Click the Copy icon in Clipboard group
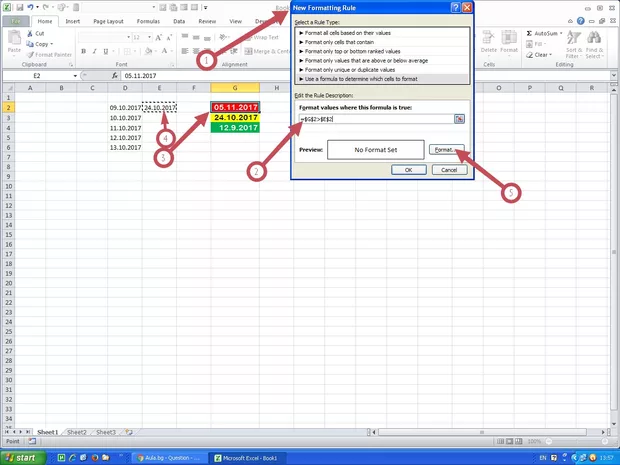This screenshot has width=620, height=465. [30, 44]
